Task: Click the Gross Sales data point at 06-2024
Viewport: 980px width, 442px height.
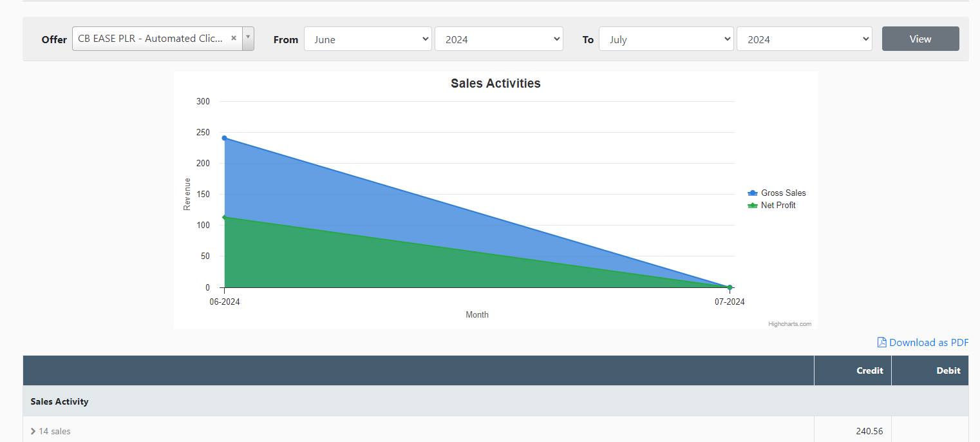Action: (x=224, y=138)
